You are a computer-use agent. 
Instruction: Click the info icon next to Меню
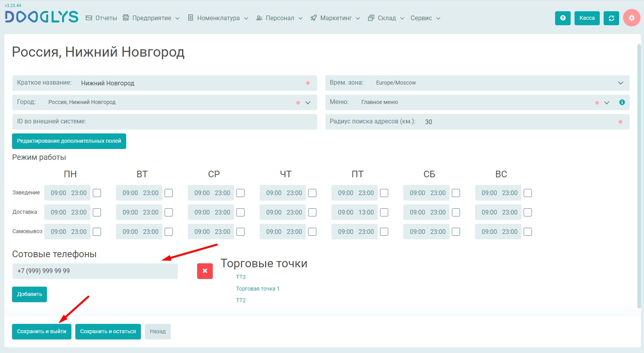click(622, 102)
